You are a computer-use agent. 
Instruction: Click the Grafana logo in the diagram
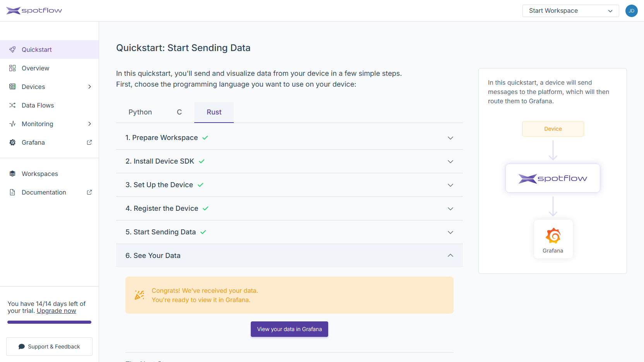tap(553, 236)
